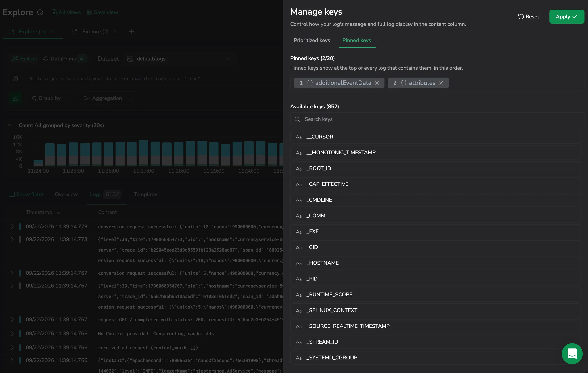Click the Aa type icon for _STREAM_ID

coord(299,342)
